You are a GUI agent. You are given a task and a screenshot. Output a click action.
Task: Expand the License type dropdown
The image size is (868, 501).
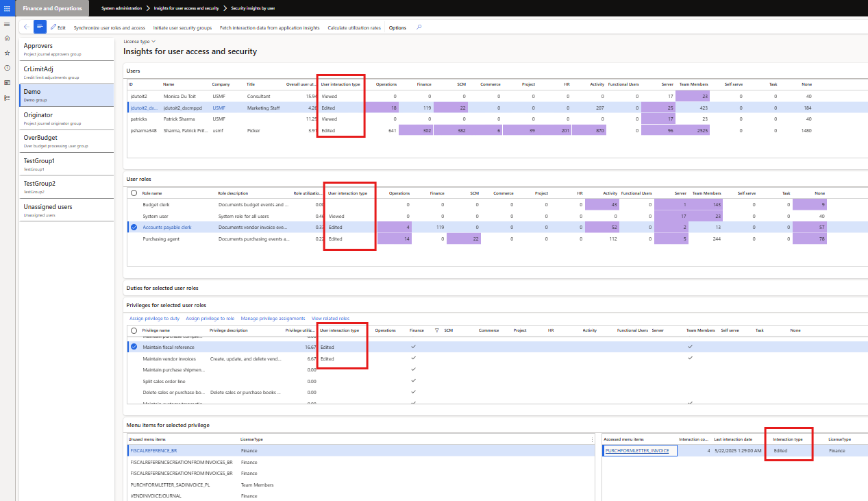tap(139, 42)
